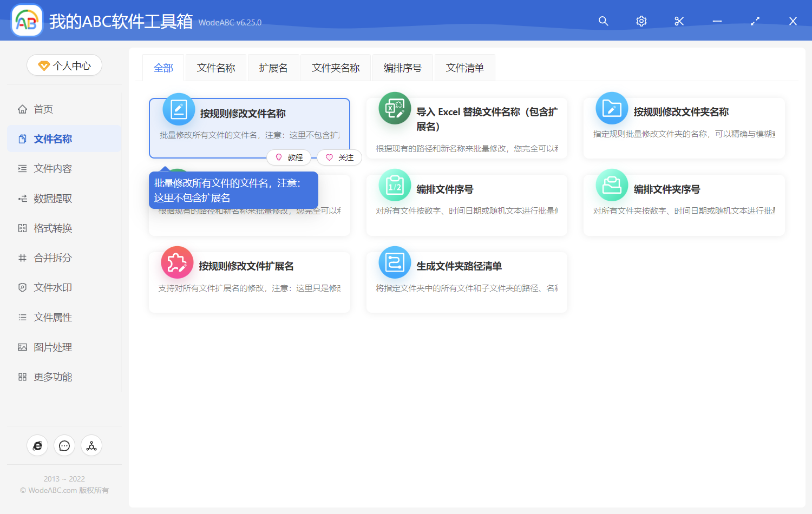Open search from the title bar

[603, 21]
